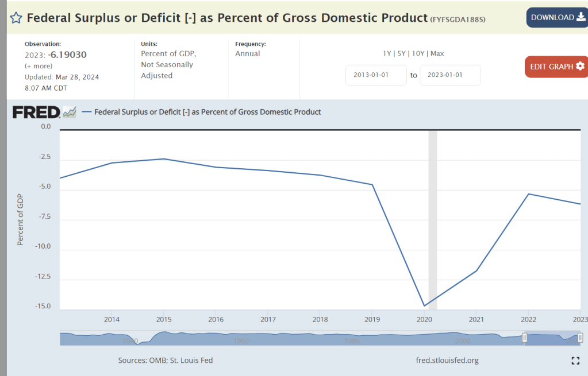Click 1960 on the timeline overview

[x=241, y=341]
